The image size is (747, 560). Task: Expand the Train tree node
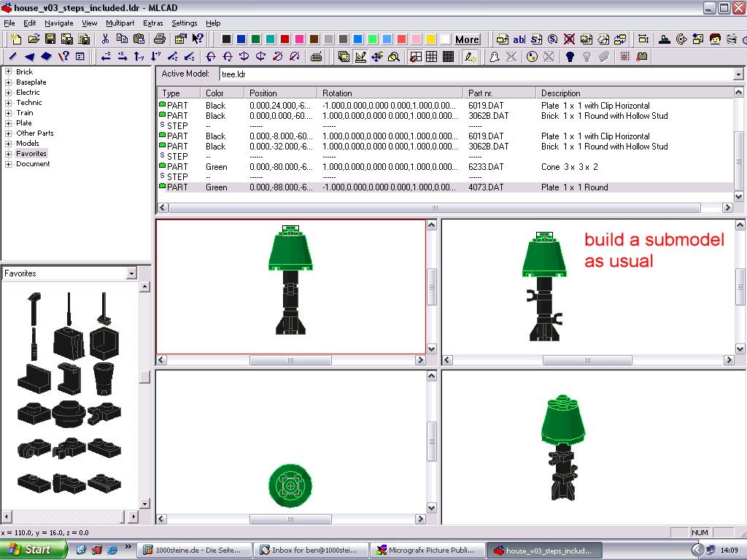pos(8,113)
